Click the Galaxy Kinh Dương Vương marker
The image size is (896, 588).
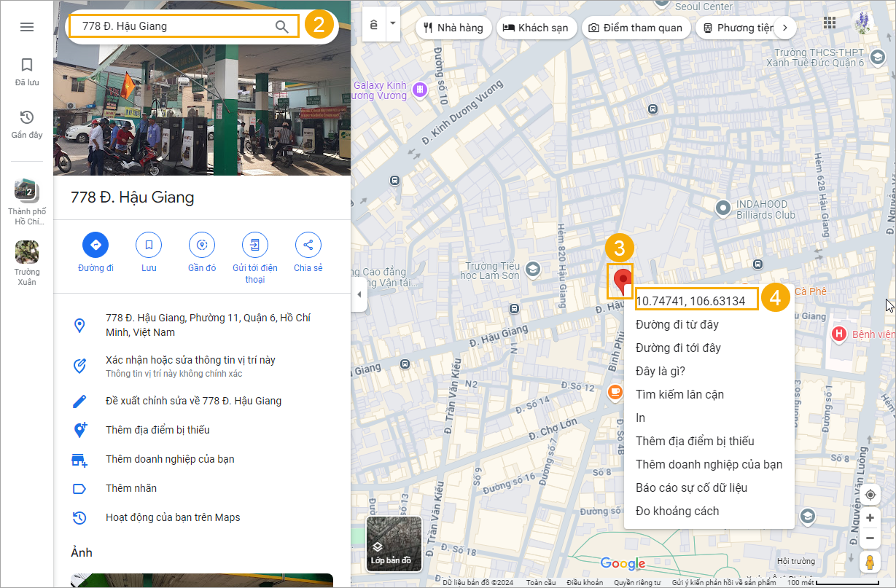(x=419, y=90)
